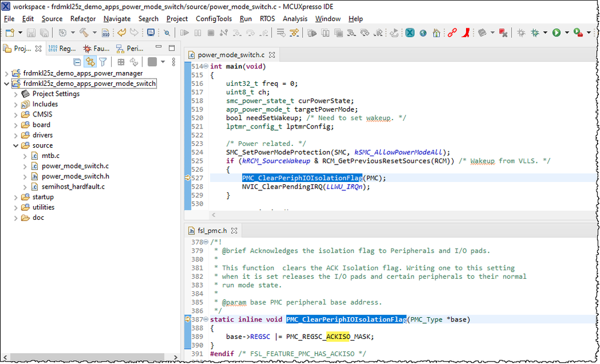Screen dimensions: 600x364
Task: Fold function at line 387
Action: pos(206,319)
